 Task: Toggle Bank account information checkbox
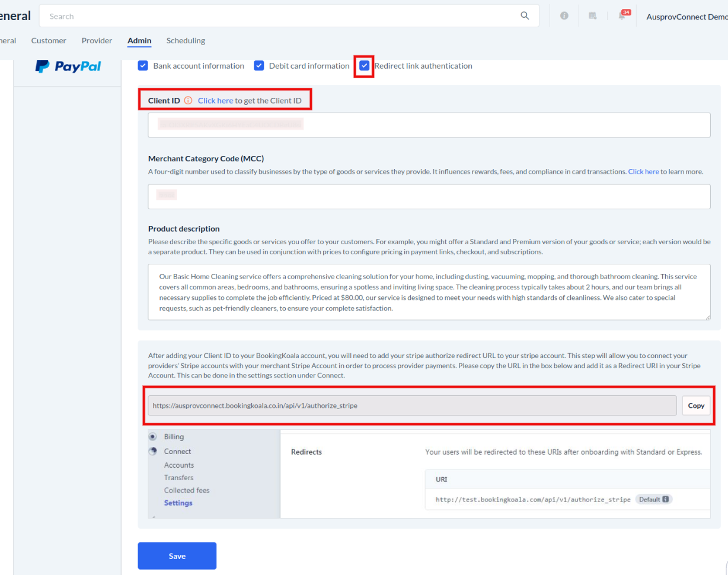(x=143, y=66)
